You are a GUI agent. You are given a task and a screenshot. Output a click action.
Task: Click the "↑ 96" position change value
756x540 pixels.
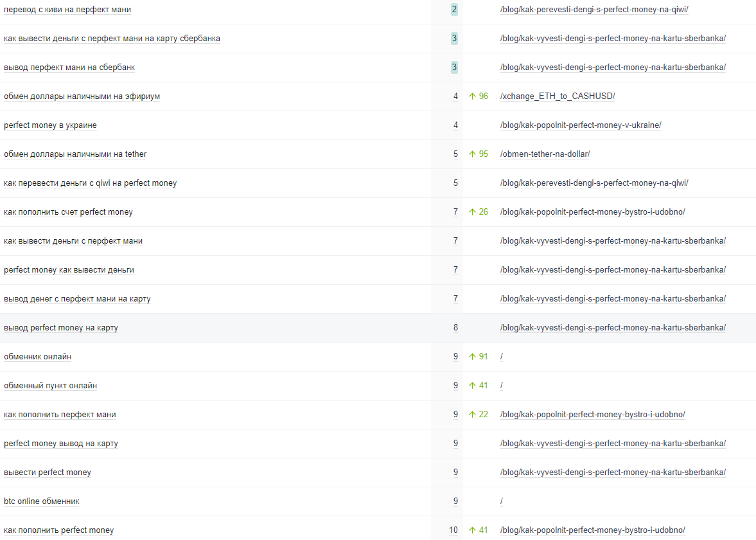479,96
